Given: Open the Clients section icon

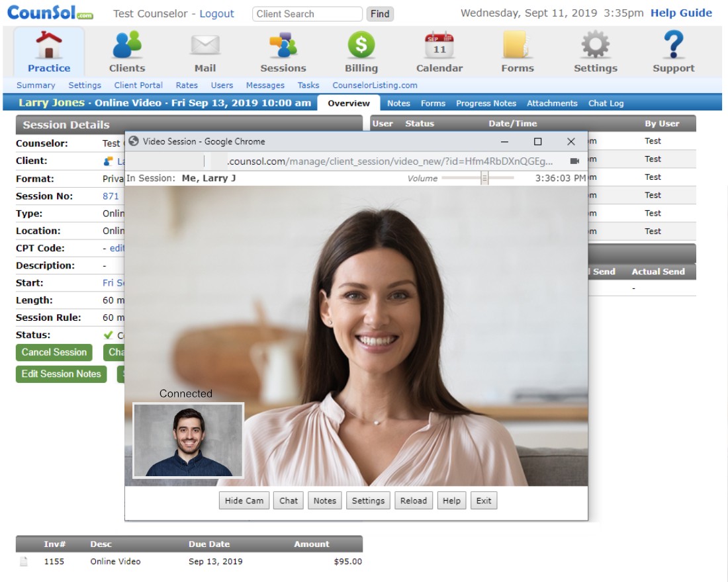Looking at the screenshot, I should click(127, 45).
